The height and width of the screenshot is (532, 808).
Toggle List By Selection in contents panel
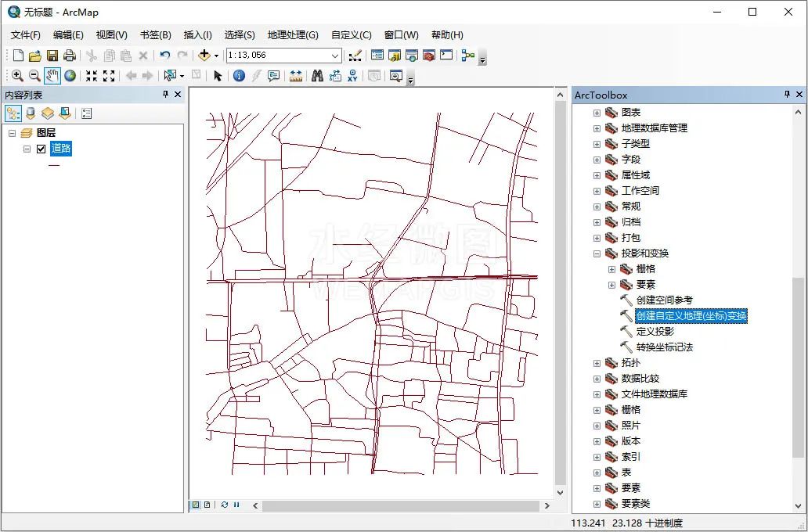coord(66,113)
